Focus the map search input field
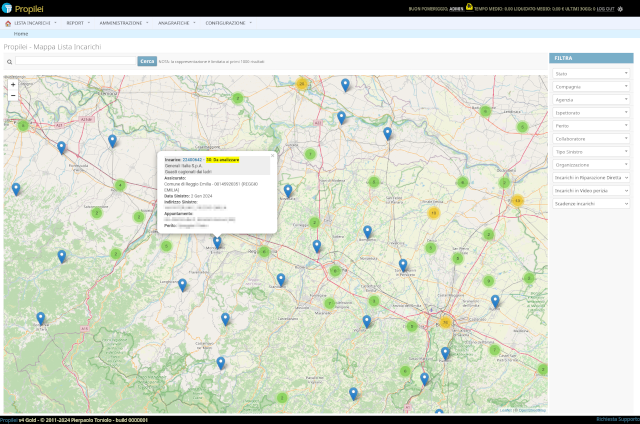The width and height of the screenshot is (640, 424). point(76,61)
